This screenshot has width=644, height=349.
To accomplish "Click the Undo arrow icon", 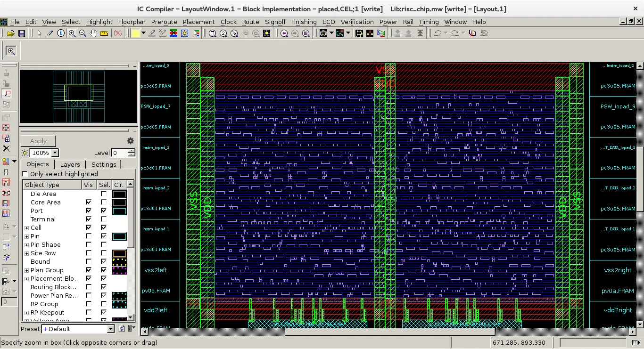I will point(438,33).
